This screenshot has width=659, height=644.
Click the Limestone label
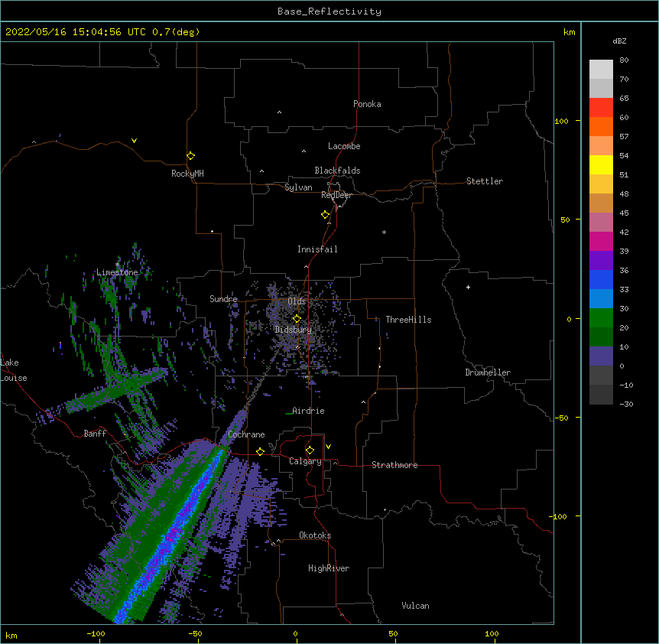point(117,272)
